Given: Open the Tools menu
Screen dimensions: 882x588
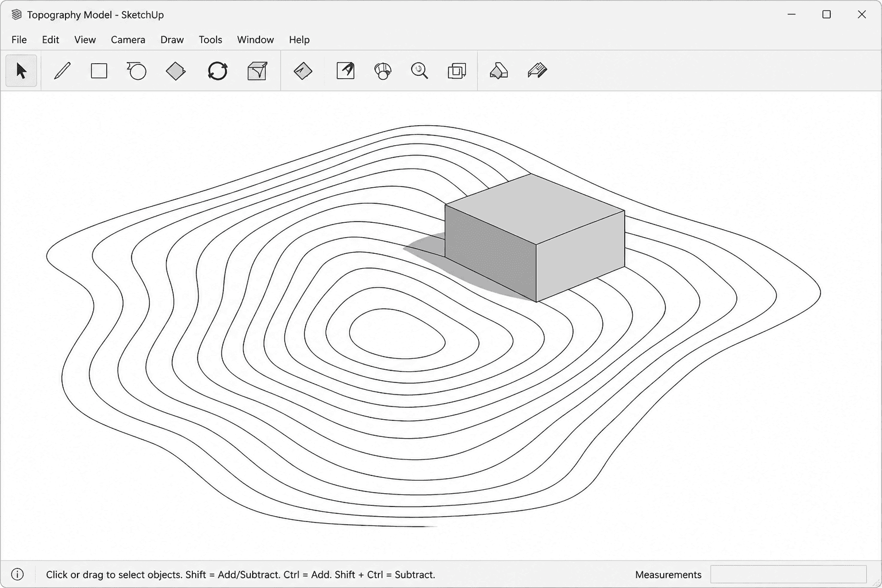Looking at the screenshot, I should [210, 40].
